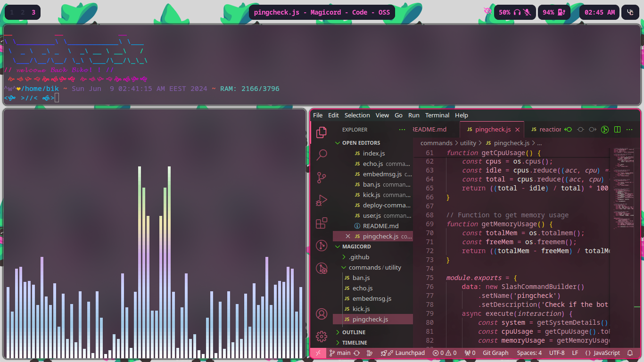Open index.js from Open Editors

click(x=372, y=153)
